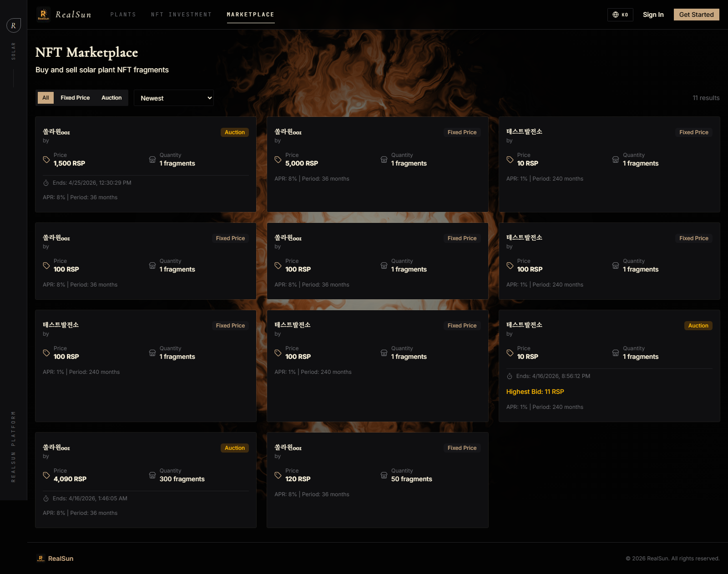
Task: Click price tag icon beside 5,000 RSP
Action: pyautogui.click(x=278, y=160)
